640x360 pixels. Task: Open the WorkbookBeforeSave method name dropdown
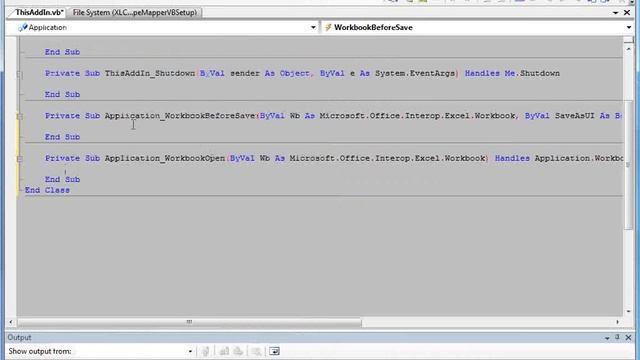[628, 27]
